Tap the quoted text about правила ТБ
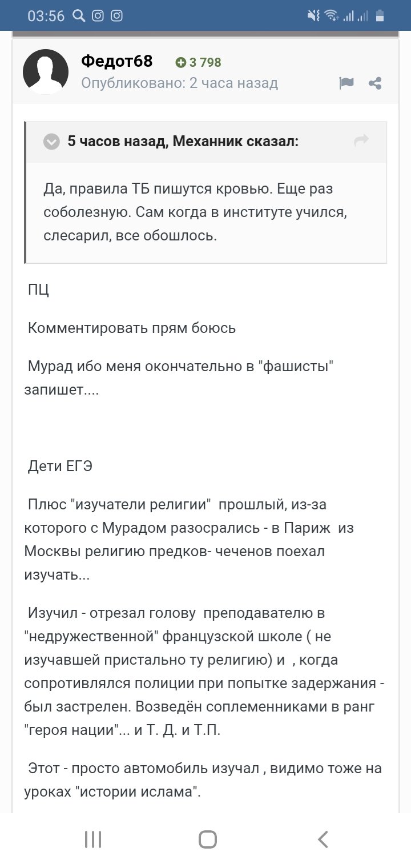 187,212
